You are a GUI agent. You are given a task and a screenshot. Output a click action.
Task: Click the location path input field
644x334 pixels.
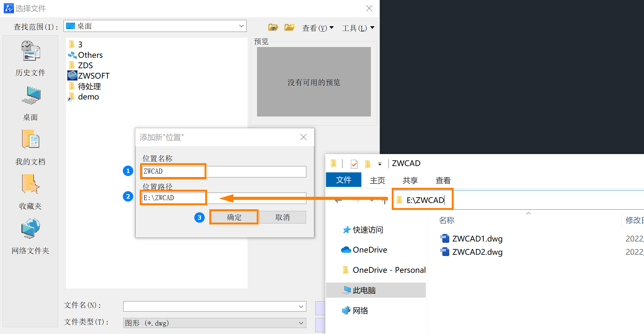pos(224,198)
